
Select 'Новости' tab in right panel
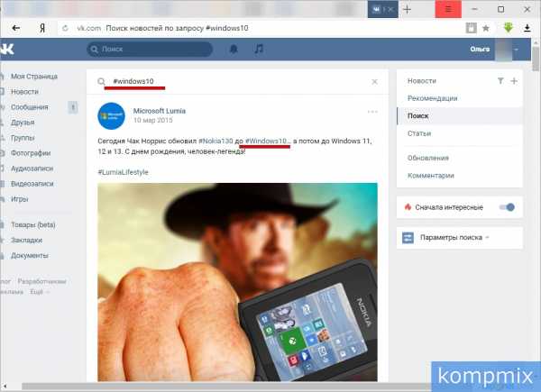tap(422, 81)
